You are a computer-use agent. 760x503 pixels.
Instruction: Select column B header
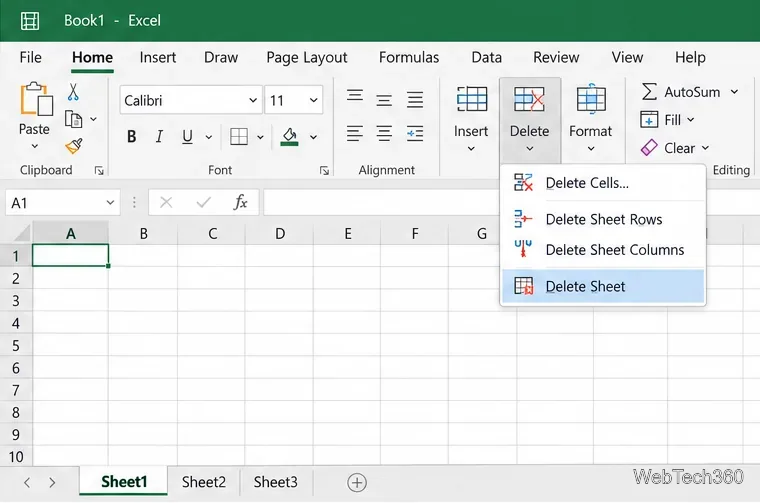coord(143,234)
